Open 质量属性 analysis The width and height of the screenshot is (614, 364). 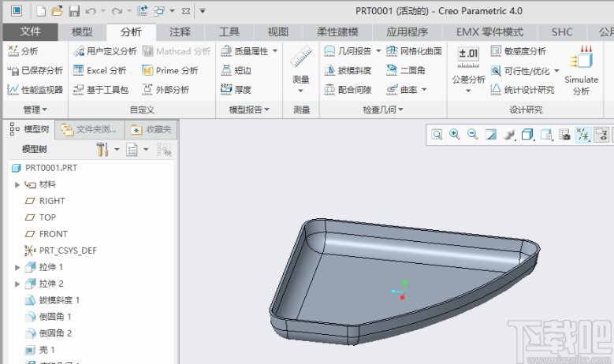pyautogui.click(x=244, y=51)
